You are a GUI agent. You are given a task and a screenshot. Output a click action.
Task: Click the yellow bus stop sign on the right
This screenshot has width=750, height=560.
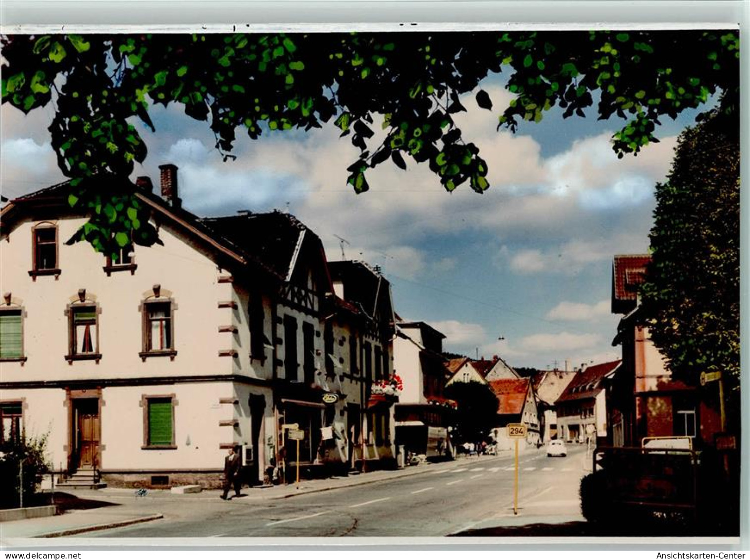click(x=711, y=377)
